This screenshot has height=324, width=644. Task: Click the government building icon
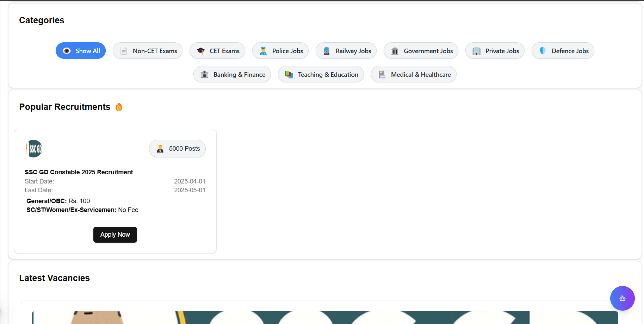click(395, 51)
